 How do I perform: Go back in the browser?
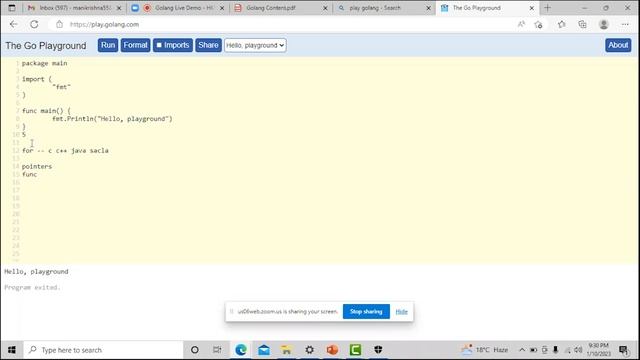pyautogui.click(x=13, y=24)
